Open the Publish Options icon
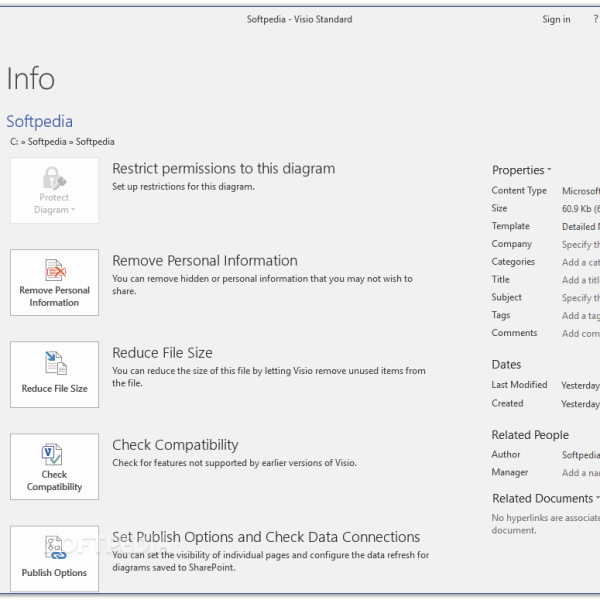Viewport: 600px width, 600px height. tap(55, 547)
